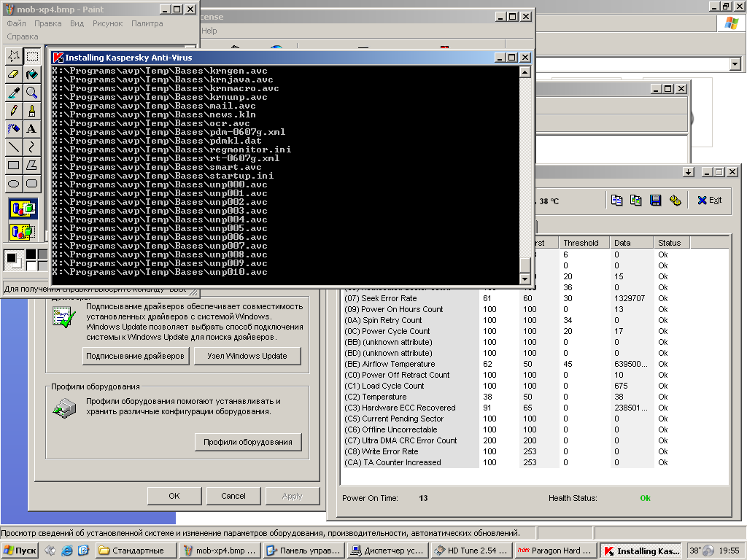747x560 pixels.
Task: Click the floppy disk save icon in HD Tune
Action: tap(656, 201)
